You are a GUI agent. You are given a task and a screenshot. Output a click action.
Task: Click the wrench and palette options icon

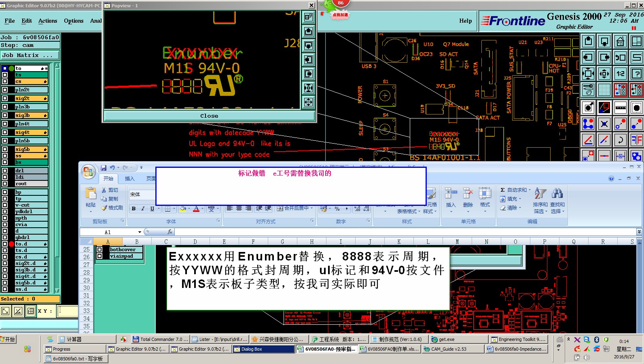(588, 89)
